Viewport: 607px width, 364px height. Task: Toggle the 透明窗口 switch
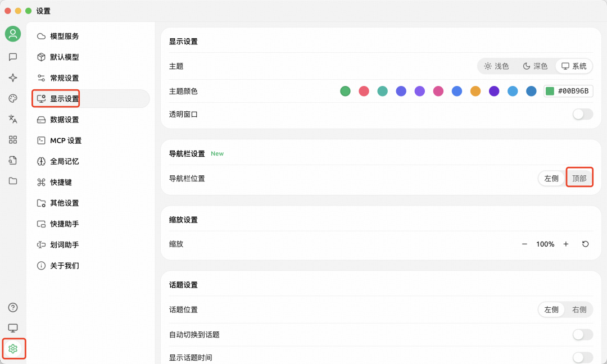point(583,114)
